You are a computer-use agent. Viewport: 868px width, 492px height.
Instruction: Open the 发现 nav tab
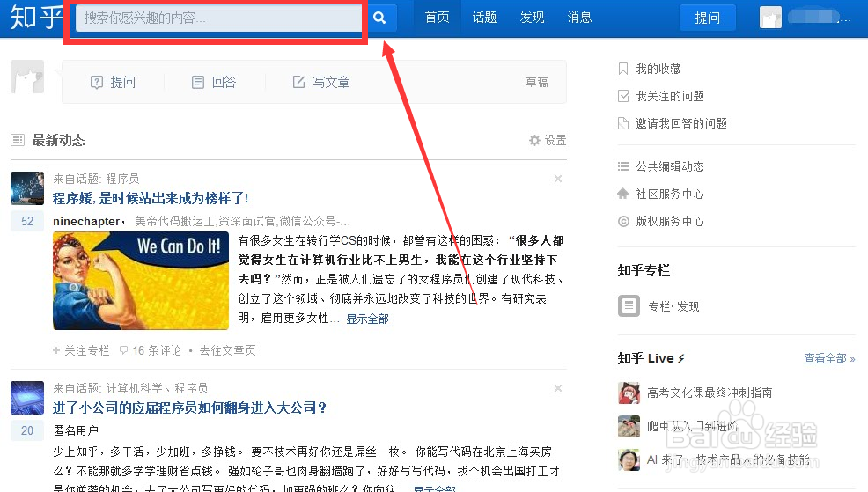532,18
